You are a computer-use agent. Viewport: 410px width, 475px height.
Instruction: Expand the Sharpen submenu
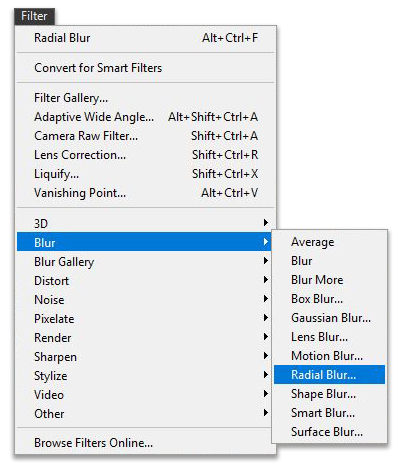click(144, 356)
